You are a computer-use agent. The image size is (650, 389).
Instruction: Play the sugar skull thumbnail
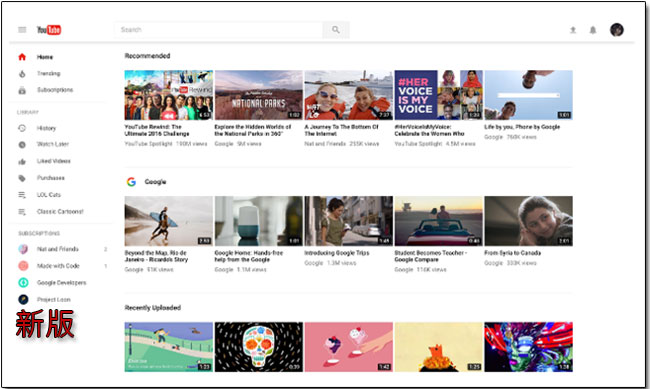(x=259, y=347)
